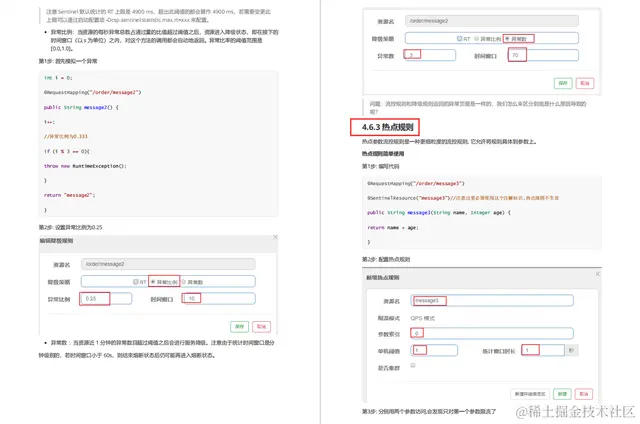Click the 时间窗口 input showing 10
The image size is (640, 424).
[219, 299]
